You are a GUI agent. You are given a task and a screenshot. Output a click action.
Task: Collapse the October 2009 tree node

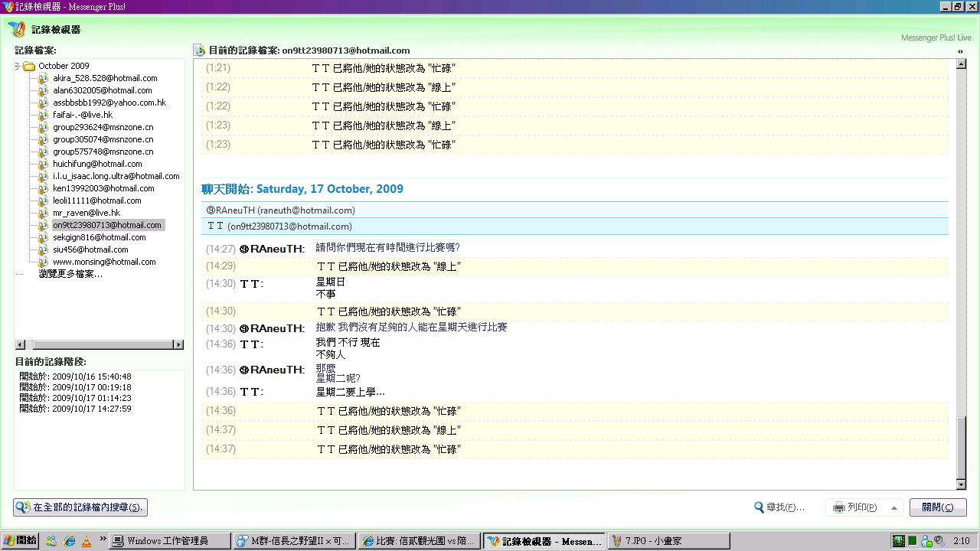point(17,66)
